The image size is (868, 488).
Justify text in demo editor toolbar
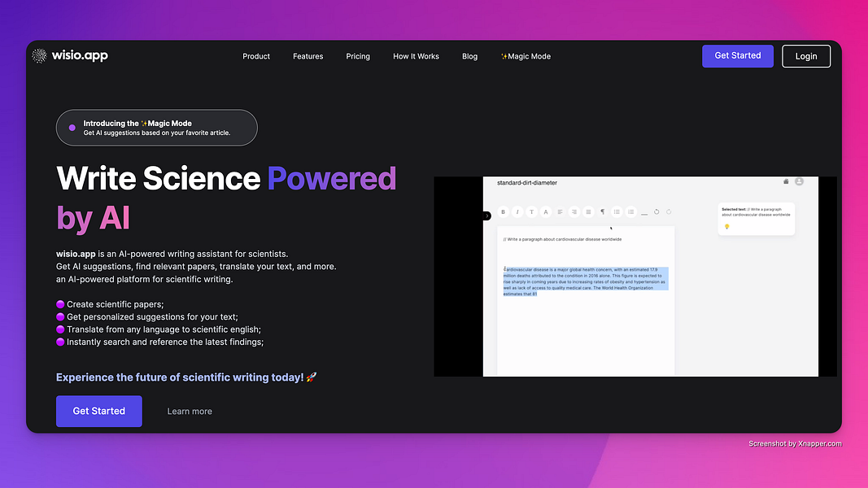tap(588, 212)
